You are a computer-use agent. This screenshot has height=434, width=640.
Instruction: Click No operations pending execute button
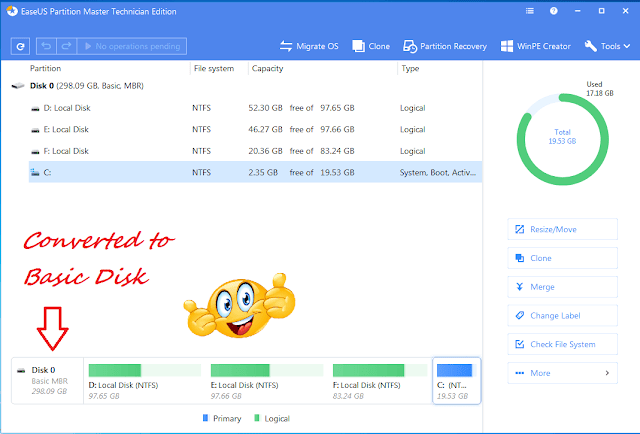pyautogui.click(x=132, y=46)
